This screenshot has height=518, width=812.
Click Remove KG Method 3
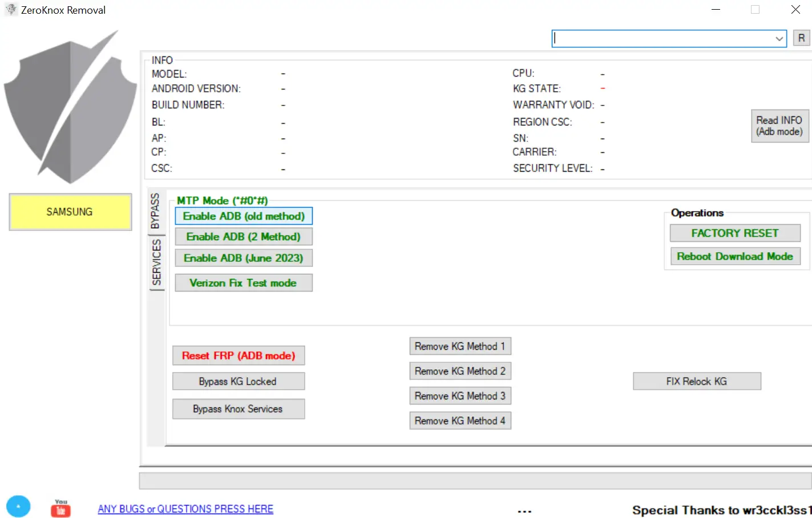[460, 396]
